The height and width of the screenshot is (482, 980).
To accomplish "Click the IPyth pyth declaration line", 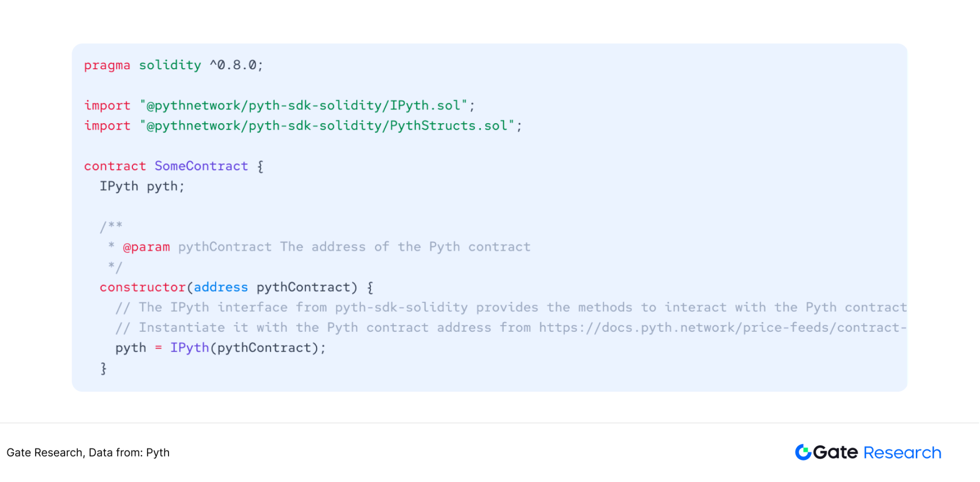I will (141, 186).
